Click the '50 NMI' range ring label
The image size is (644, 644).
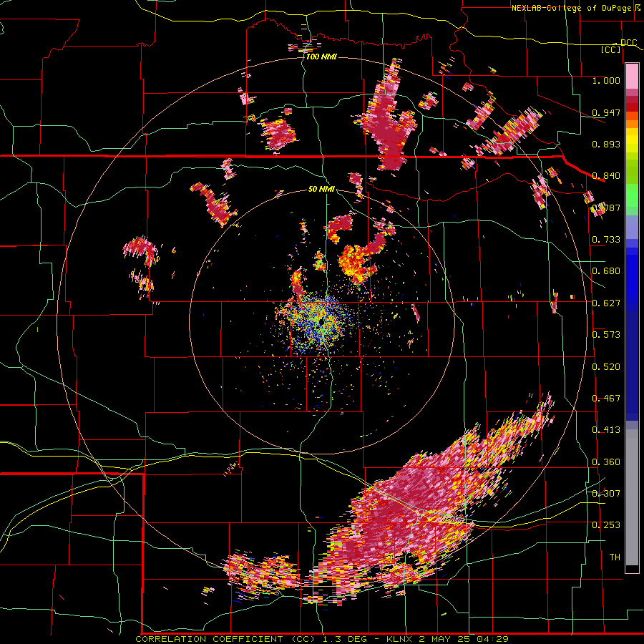click(321, 189)
